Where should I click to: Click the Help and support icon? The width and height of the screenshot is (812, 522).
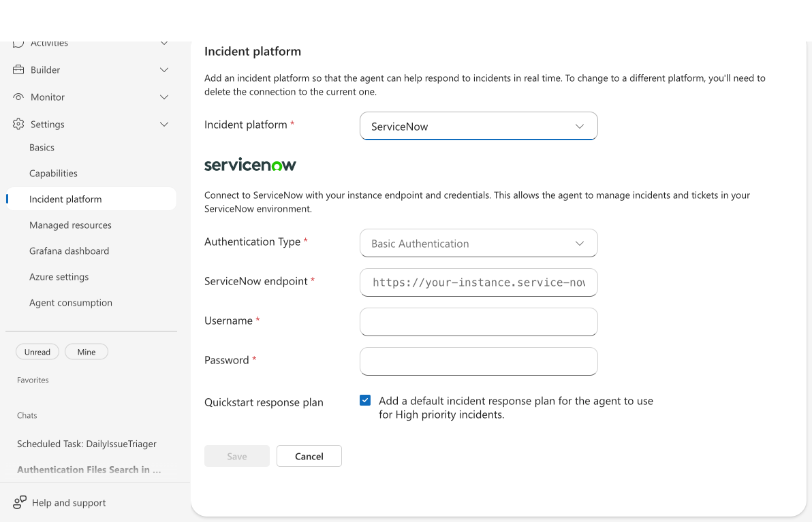coord(20,502)
